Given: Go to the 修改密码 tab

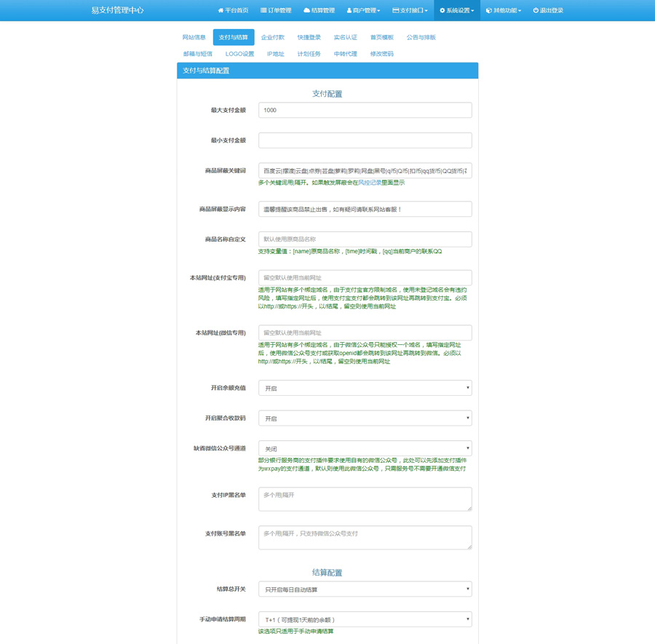Looking at the screenshot, I should pyautogui.click(x=381, y=54).
